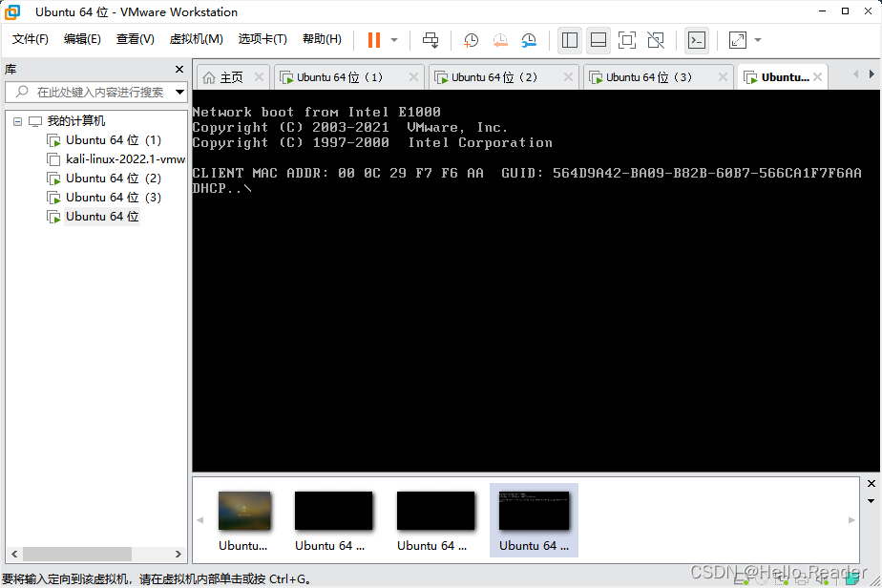Close the thumbnail bar
882x588 pixels.
(x=871, y=483)
